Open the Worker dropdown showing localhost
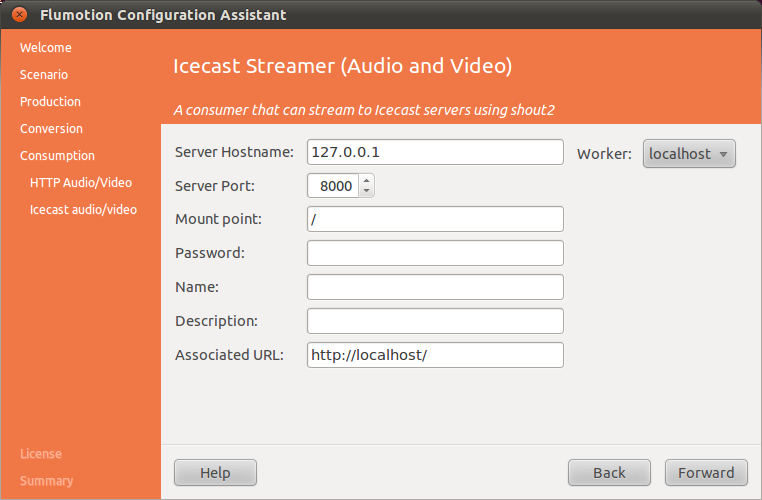This screenshot has width=762, height=500. click(689, 154)
